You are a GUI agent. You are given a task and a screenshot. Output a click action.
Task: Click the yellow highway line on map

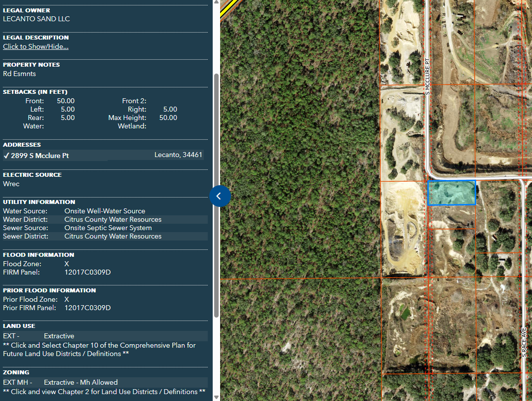tap(227, 8)
